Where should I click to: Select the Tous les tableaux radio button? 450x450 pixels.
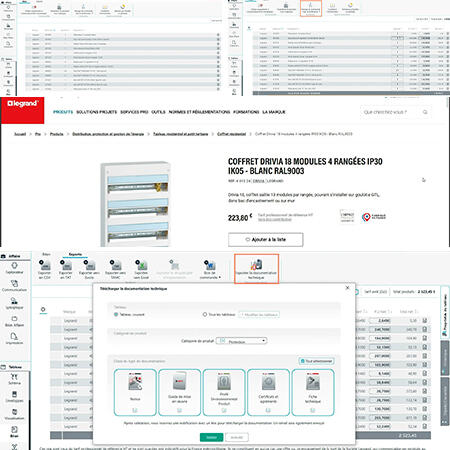[x=205, y=314]
